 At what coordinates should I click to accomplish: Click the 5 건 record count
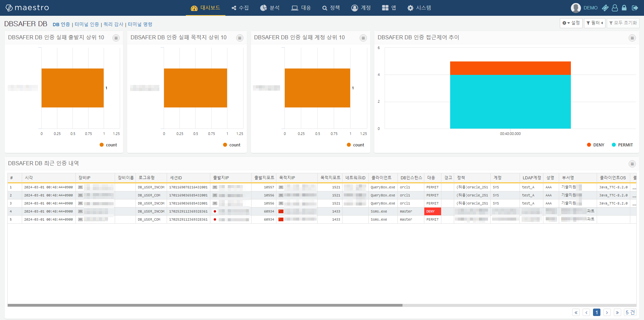click(630, 312)
